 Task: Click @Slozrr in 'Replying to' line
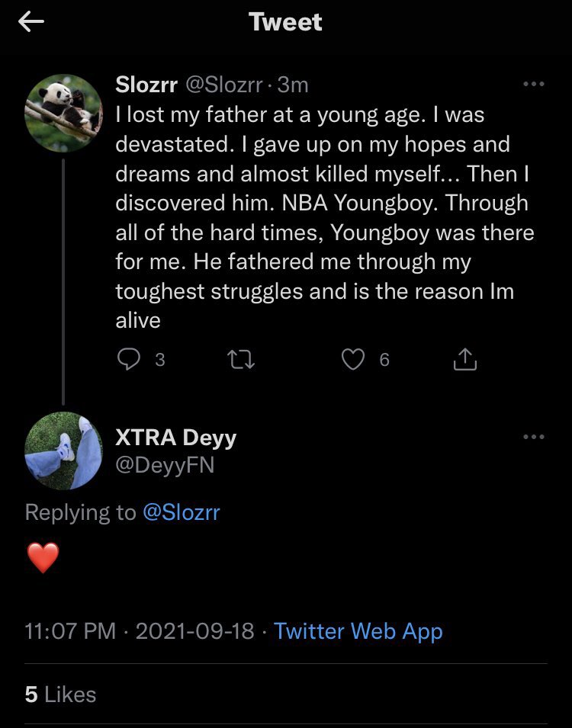pos(182,512)
